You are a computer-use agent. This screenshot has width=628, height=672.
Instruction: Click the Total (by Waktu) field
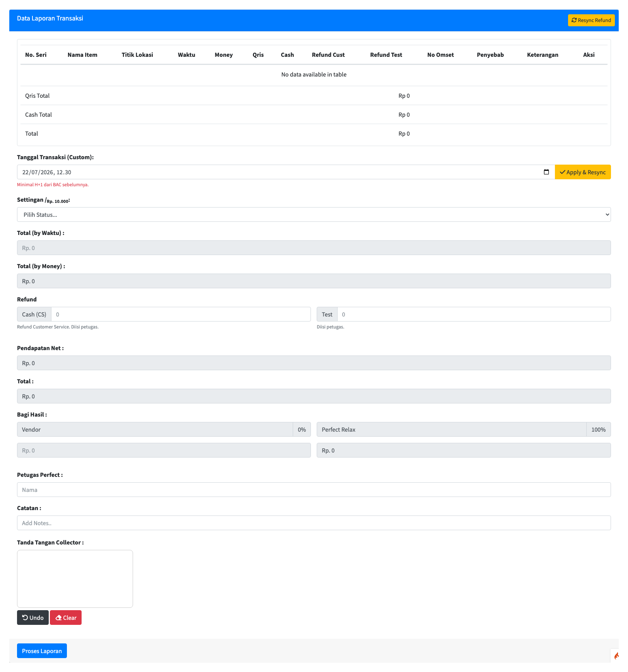314,248
